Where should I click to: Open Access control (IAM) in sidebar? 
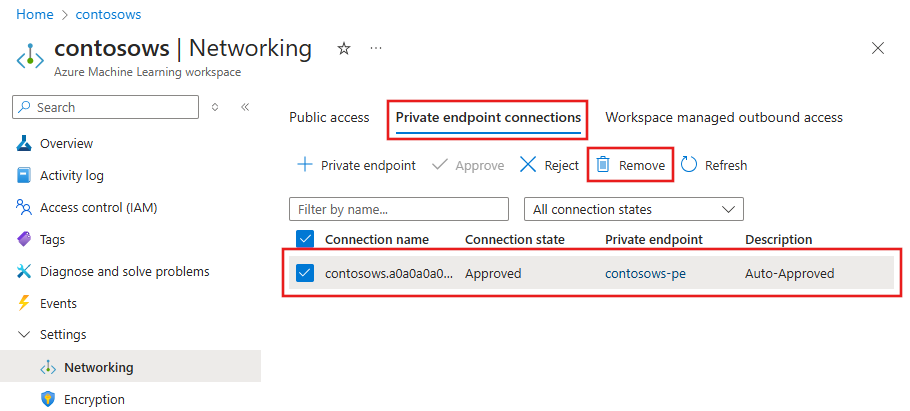(98, 207)
